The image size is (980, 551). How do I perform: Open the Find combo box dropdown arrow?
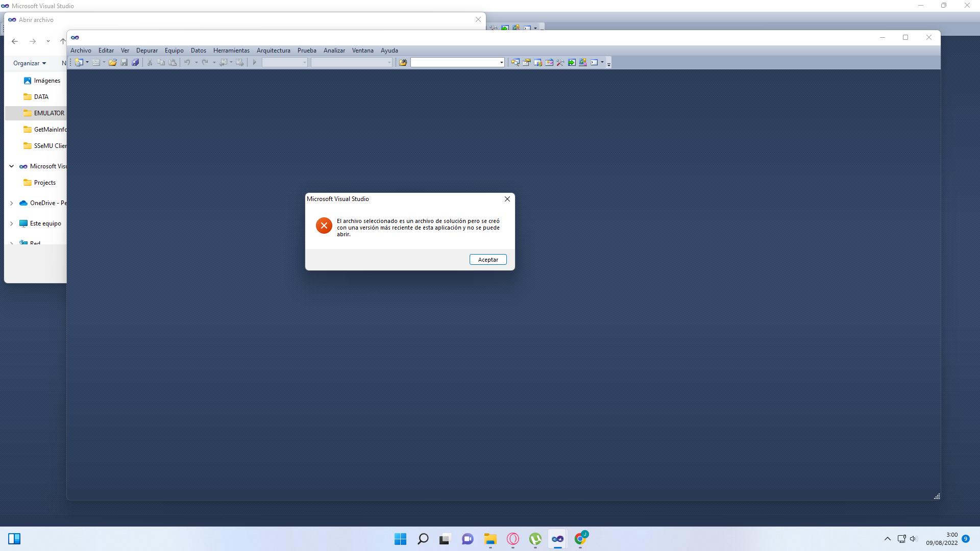[x=501, y=62]
